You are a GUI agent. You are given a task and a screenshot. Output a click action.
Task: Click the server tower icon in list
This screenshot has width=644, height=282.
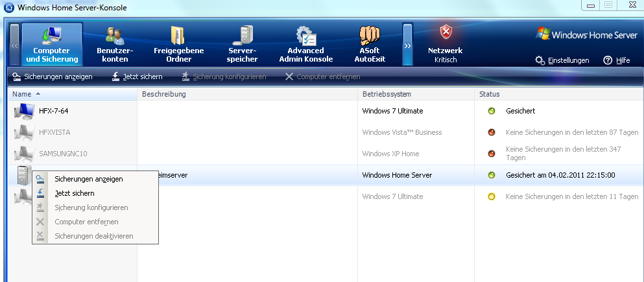click(24, 175)
